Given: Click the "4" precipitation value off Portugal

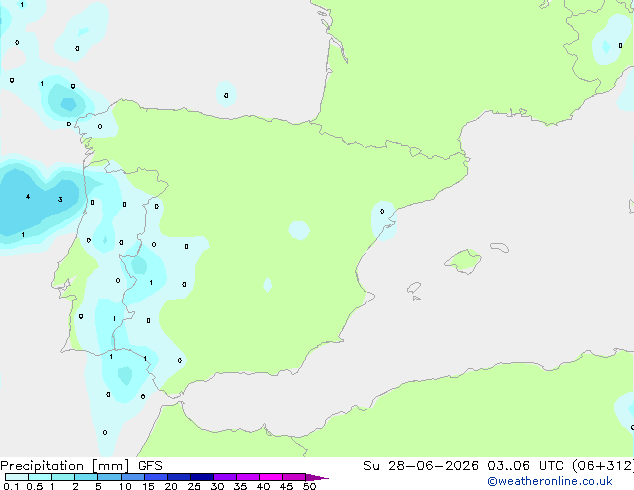Looking at the screenshot, I should 28,197.
